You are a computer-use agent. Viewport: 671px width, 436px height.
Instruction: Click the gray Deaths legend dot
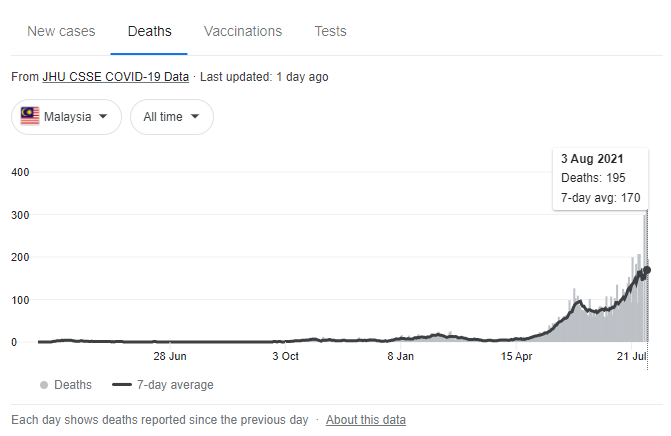(44, 385)
